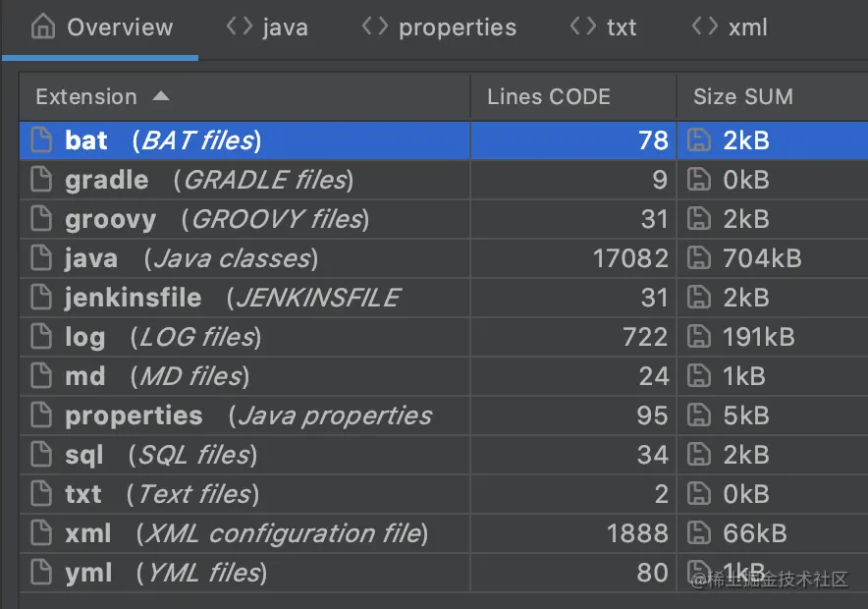Select the gradle (GRADLE files) row
This screenshot has height=609, width=868.
pyautogui.click(x=444, y=180)
